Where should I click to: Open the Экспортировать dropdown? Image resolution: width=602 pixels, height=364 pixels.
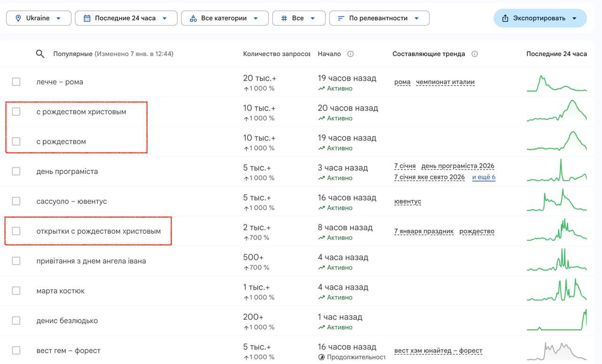(540, 18)
